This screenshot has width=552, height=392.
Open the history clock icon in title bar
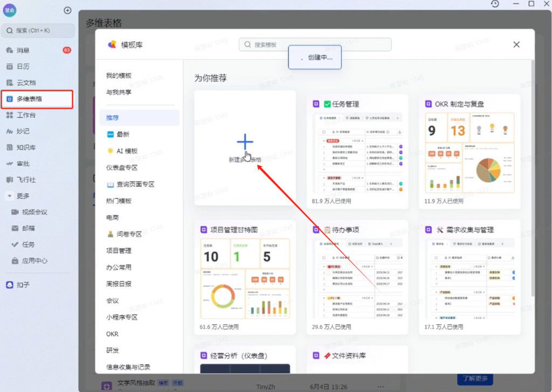pyautogui.click(x=495, y=4)
